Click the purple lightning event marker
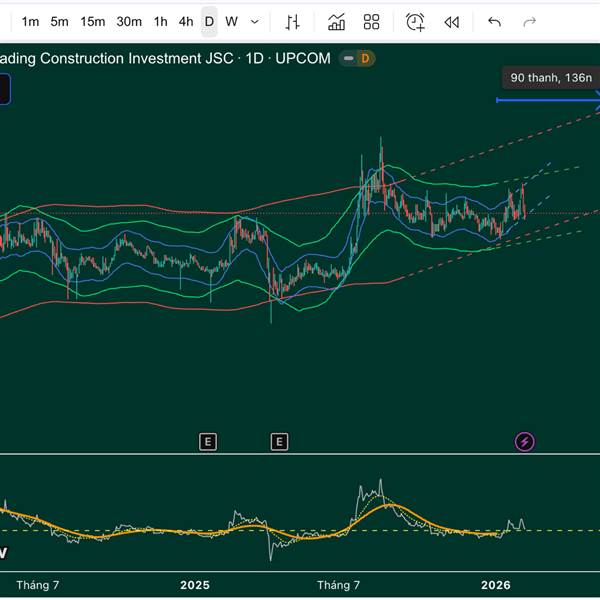The width and height of the screenshot is (600, 600). (524, 441)
